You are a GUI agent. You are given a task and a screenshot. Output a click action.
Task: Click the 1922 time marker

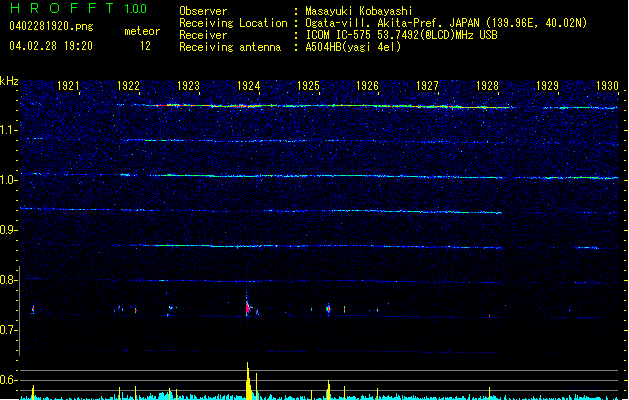click(128, 86)
